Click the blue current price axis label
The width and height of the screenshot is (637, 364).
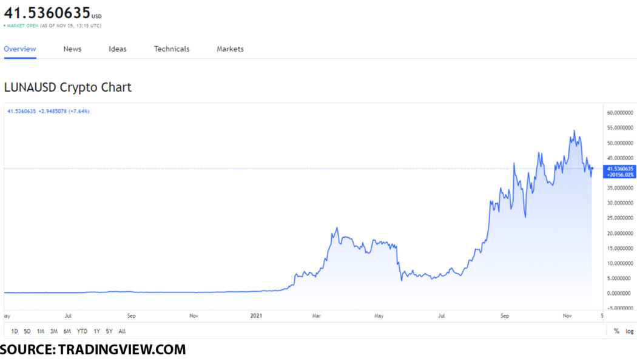click(x=619, y=172)
